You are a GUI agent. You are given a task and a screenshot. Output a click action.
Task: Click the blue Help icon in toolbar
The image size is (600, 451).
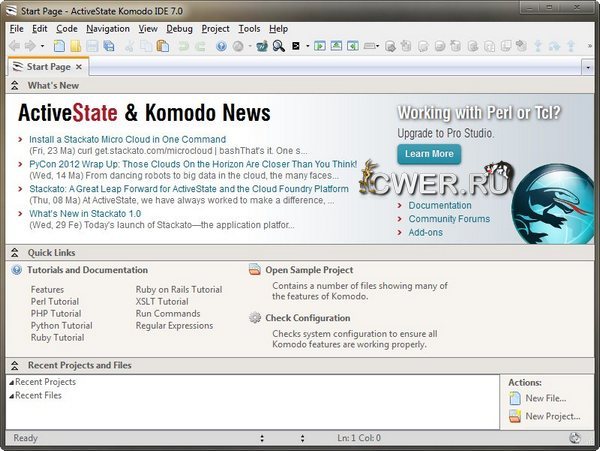pyautogui.click(x=221, y=46)
